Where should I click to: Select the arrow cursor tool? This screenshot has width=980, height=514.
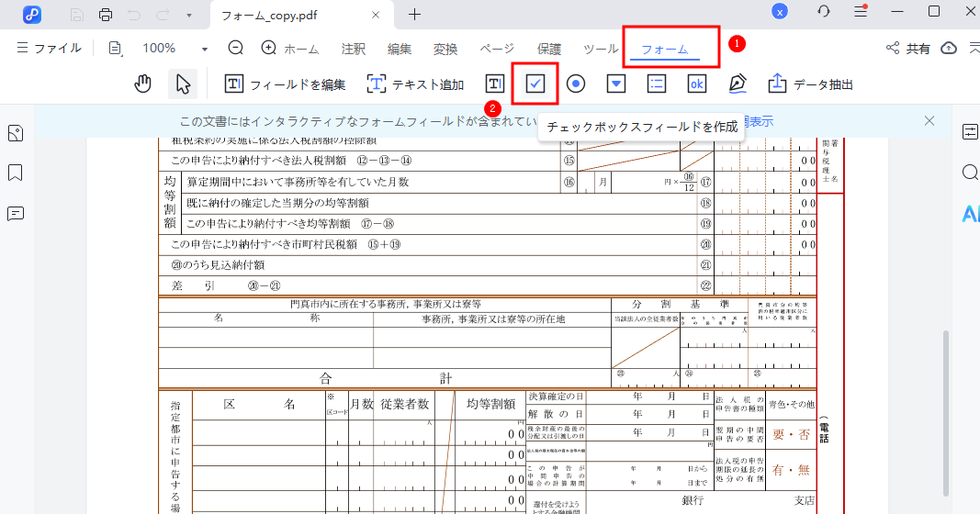coord(183,84)
